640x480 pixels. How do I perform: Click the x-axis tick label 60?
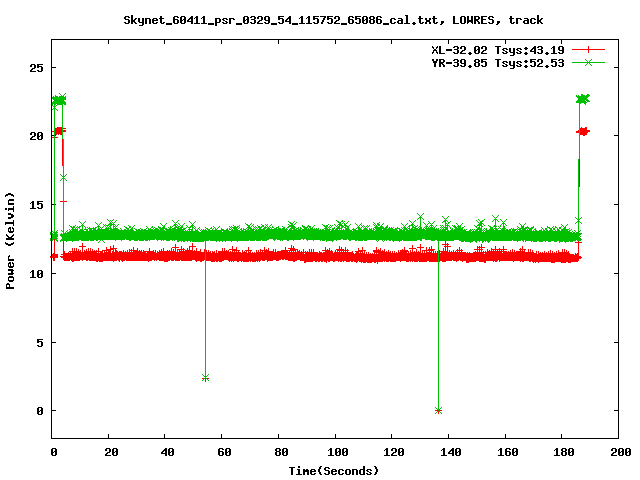pos(224,452)
